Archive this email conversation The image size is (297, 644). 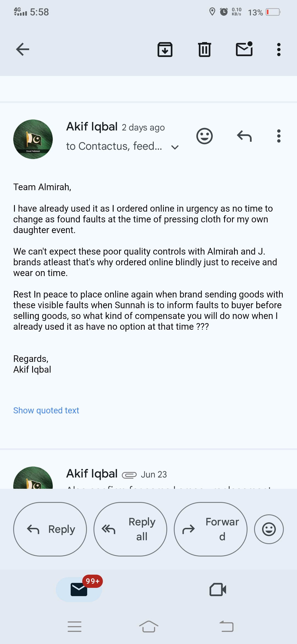click(165, 50)
